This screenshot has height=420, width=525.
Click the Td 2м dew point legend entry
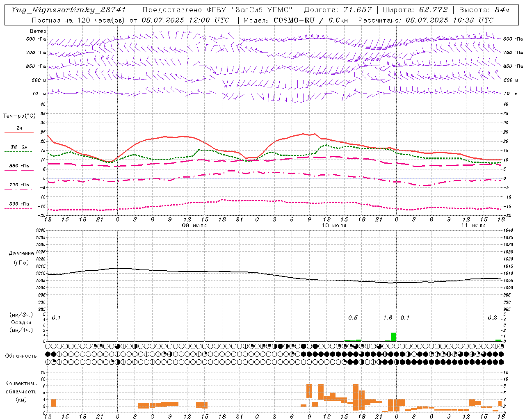click(19, 147)
